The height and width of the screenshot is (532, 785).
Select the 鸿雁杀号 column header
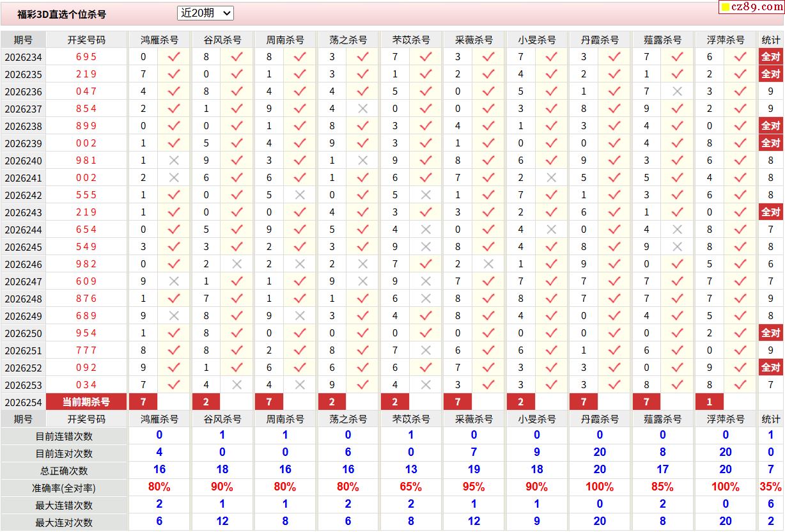[x=159, y=40]
